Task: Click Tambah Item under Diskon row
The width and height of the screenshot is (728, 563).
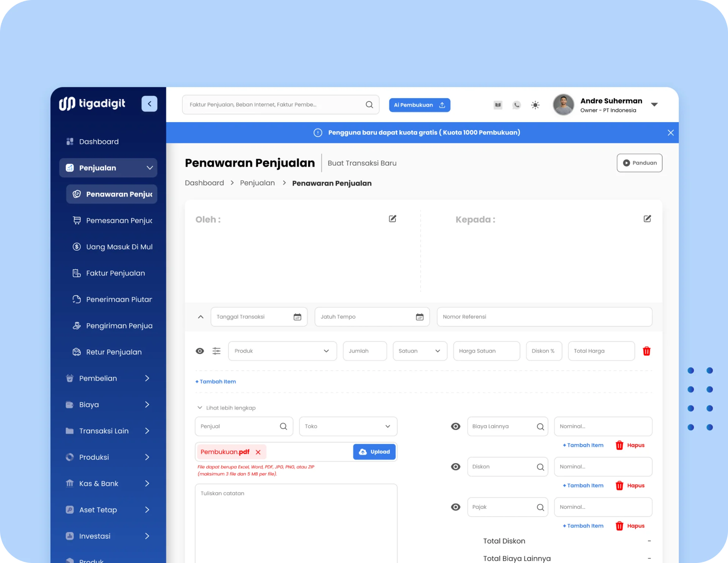Action: click(583, 486)
